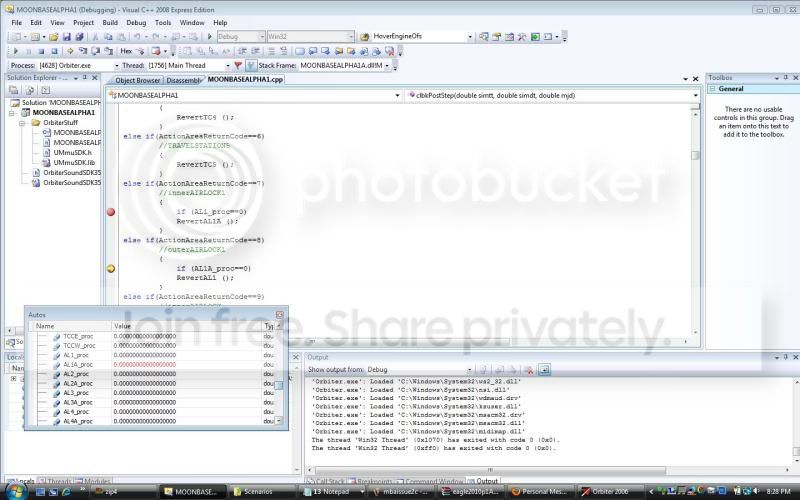Image resolution: width=800 pixels, height=500 pixels.
Task: Click the Autos window vertical scrollbar thumb
Action: 279,385
